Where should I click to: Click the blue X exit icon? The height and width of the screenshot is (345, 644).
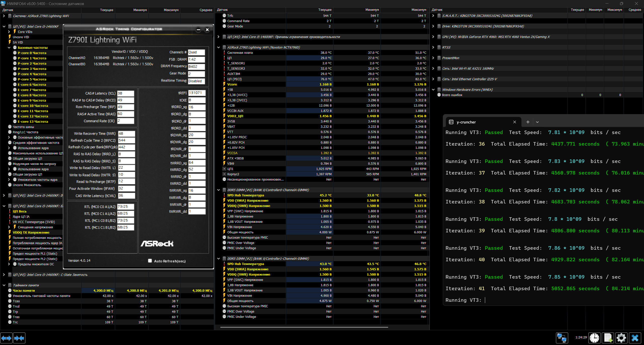(x=635, y=338)
